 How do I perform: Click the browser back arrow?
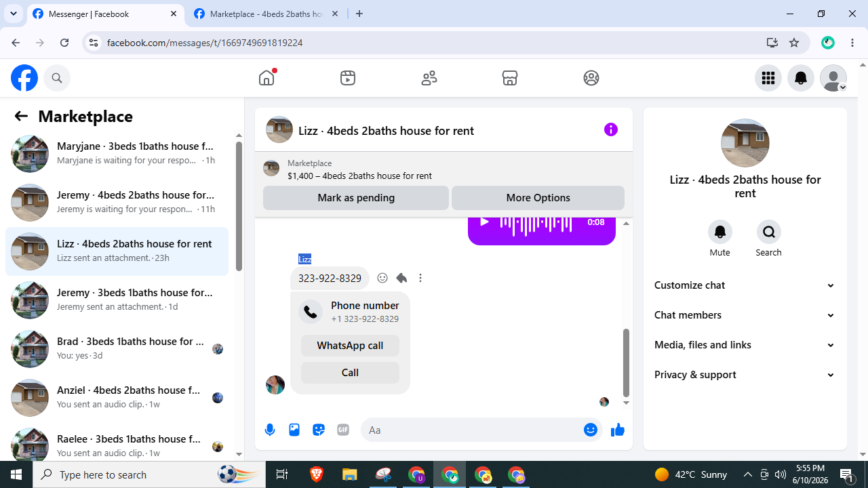click(16, 43)
